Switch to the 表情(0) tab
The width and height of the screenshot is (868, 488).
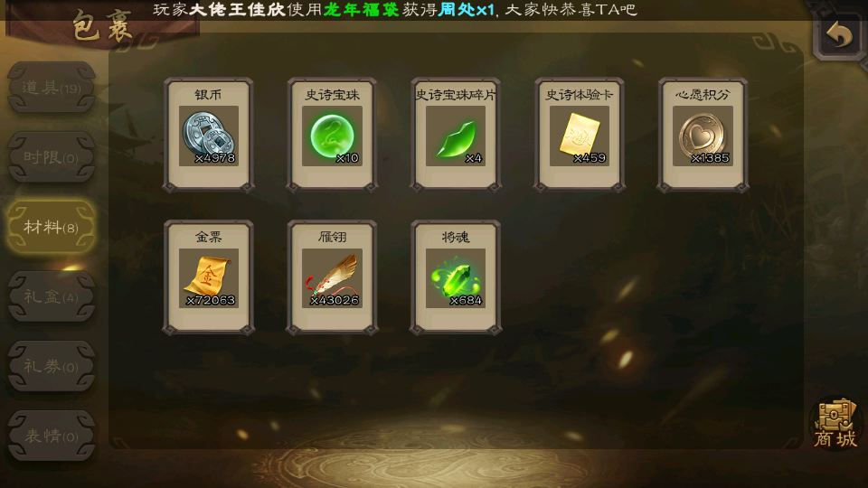pyautogui.click(x=51, y=436)
